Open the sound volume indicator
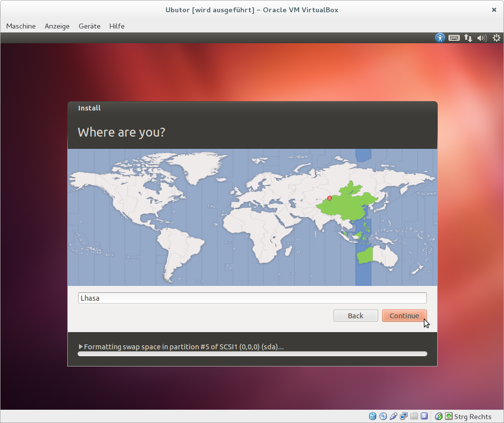The image size is (504, 423). coord(482,38)
